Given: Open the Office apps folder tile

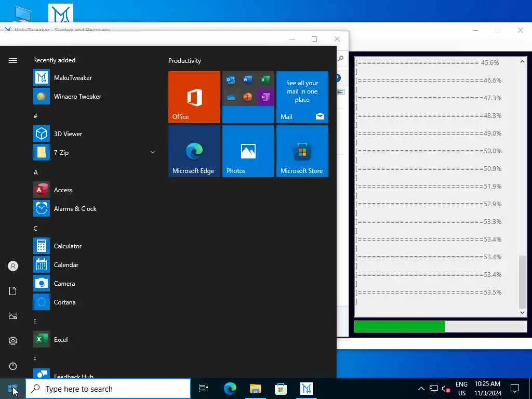Looking at the screenshot, I should 248,97.
